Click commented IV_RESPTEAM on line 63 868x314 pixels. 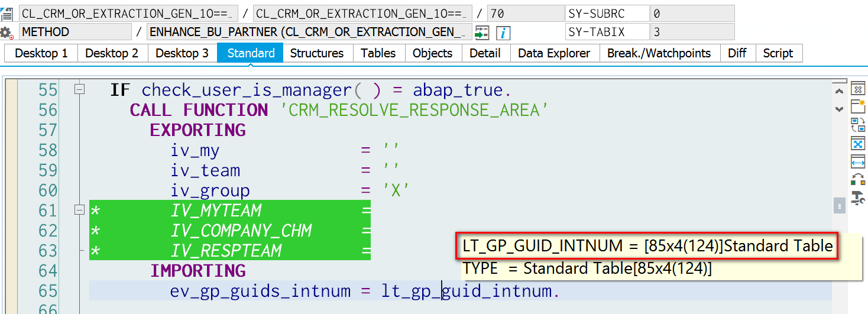[x=226, y=251]
